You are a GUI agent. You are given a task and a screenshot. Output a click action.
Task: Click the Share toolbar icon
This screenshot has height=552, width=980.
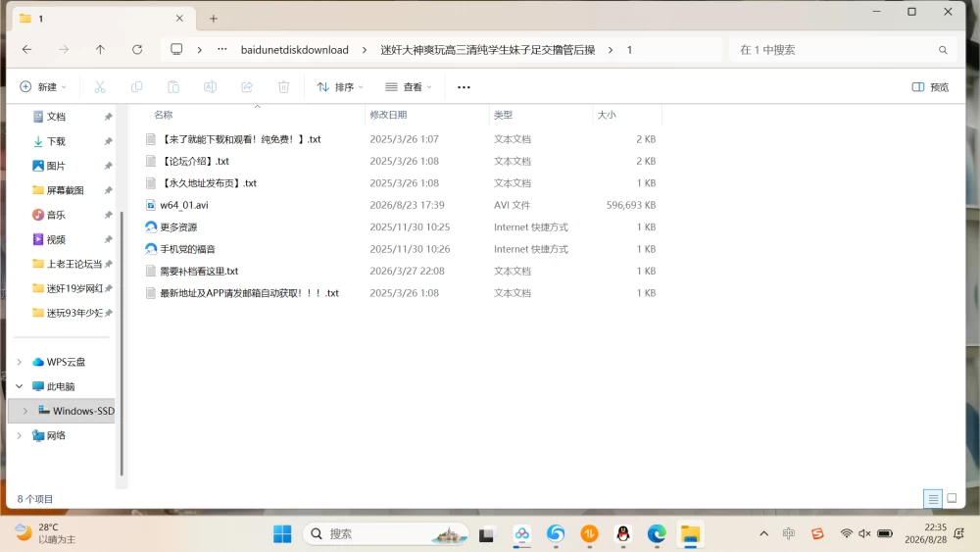[x=247, y=87]
